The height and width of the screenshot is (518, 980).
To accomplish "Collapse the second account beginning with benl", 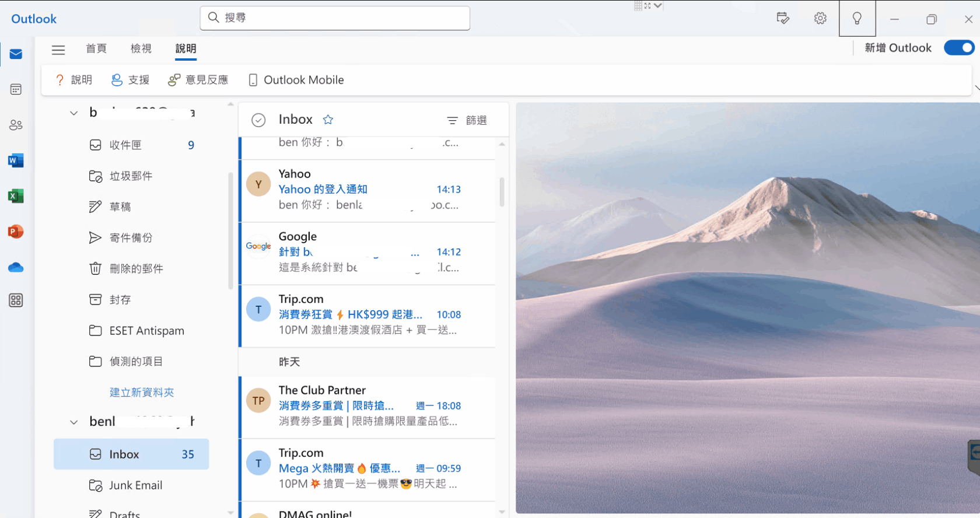I will [73, 422].
